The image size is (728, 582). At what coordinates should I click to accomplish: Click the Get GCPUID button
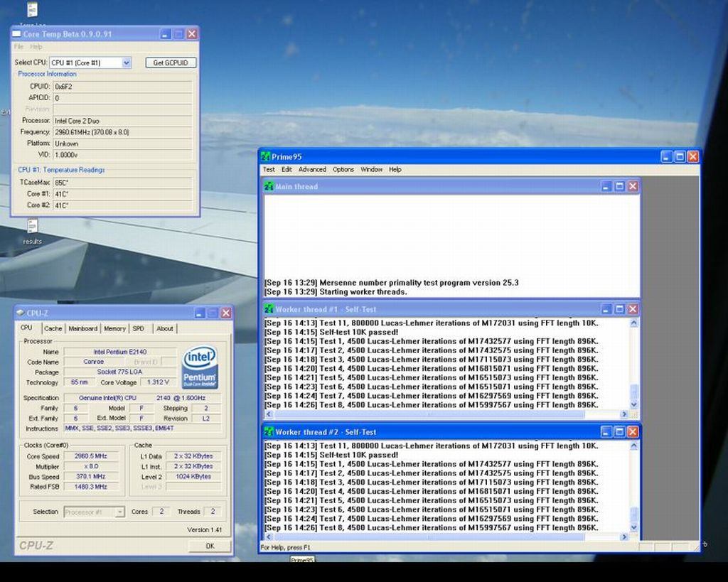pos(171,63)
